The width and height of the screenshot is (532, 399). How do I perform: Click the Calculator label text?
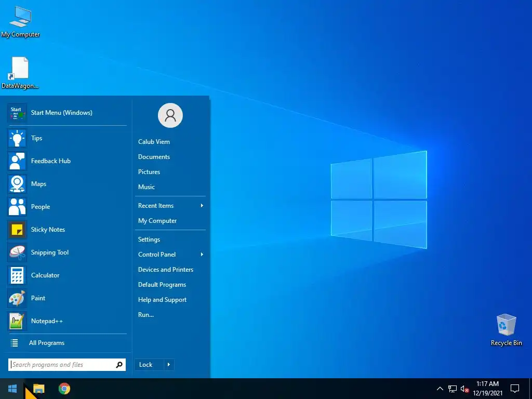pos(45,275)
